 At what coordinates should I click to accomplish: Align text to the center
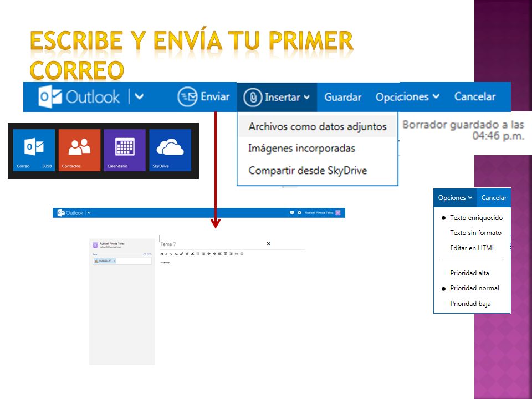tap(226, 254)
